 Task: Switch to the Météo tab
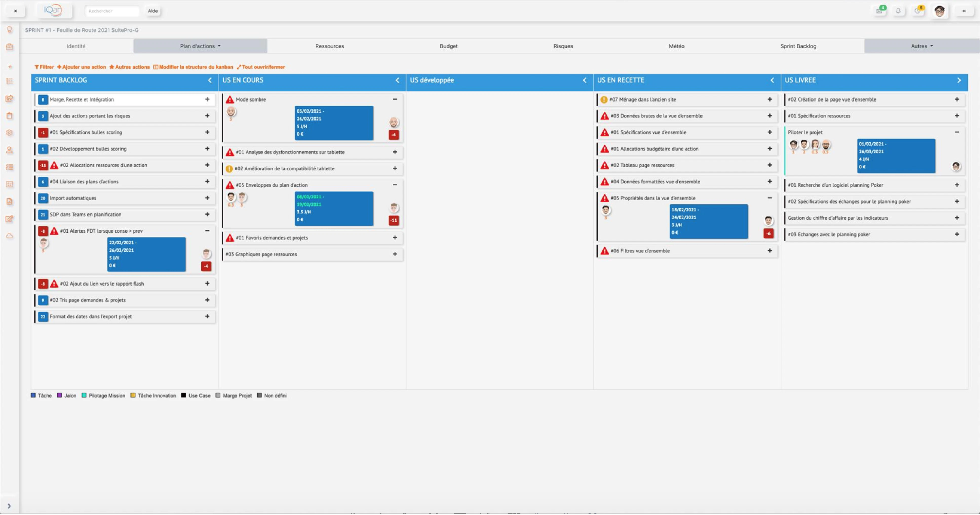click(x=676, y=46)
